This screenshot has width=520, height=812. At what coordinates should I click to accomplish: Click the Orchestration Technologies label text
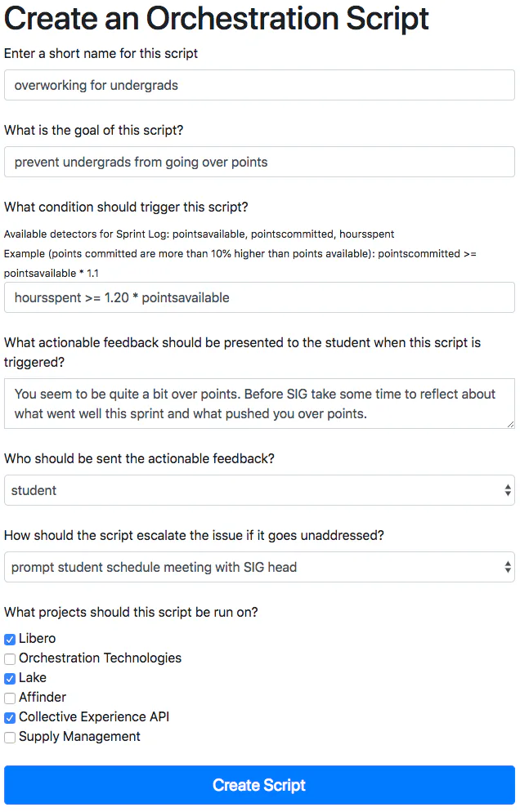click(x=100, y=658)
